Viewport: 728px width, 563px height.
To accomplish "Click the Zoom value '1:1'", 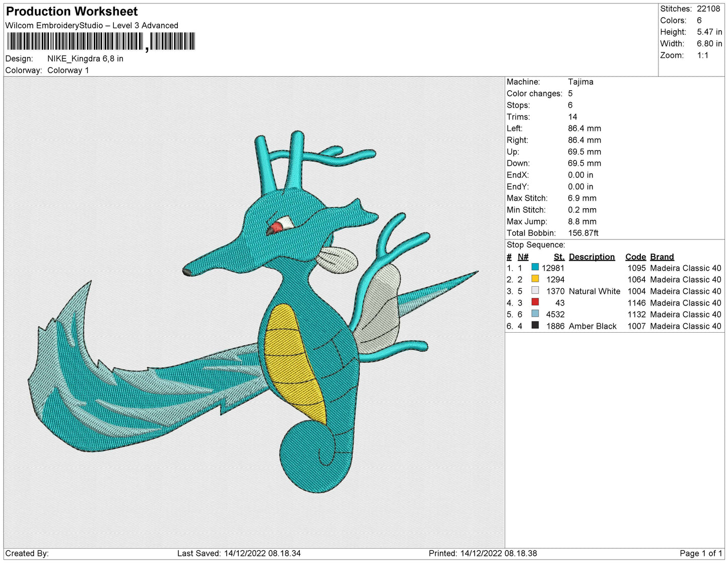I will click(703, 55).
